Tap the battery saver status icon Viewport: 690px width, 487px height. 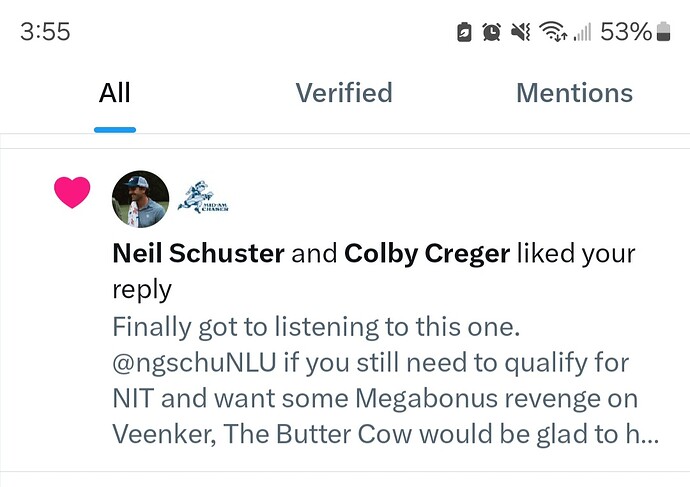tap(464, 32)
